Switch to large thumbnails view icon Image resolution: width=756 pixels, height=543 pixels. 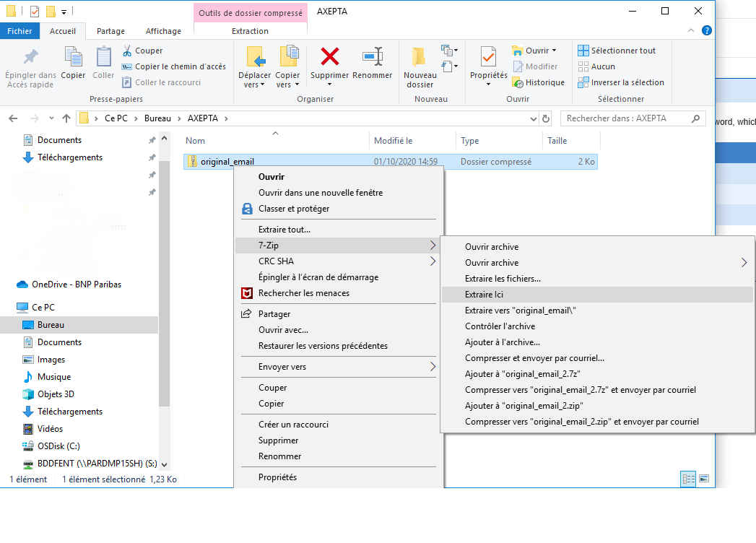[704, 479]
